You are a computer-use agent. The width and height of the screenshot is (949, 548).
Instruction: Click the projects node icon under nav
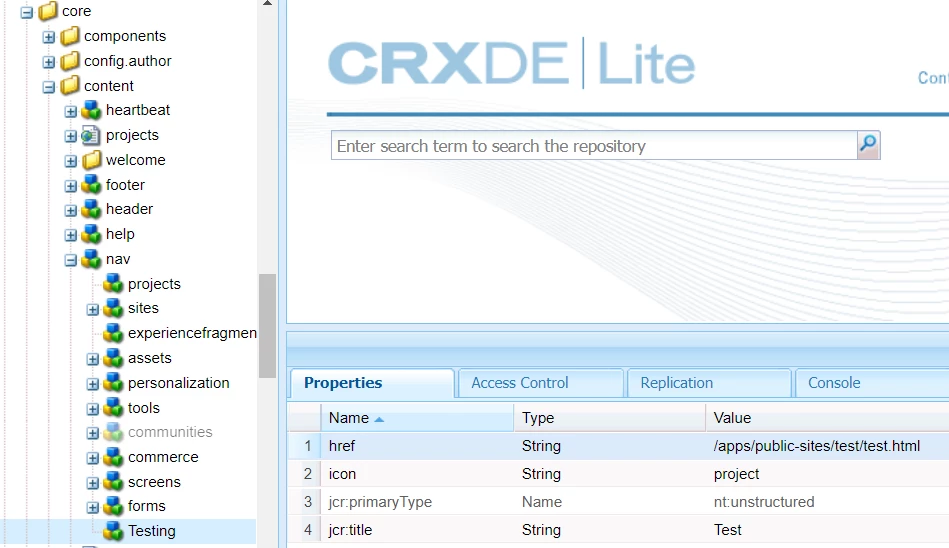113,283
